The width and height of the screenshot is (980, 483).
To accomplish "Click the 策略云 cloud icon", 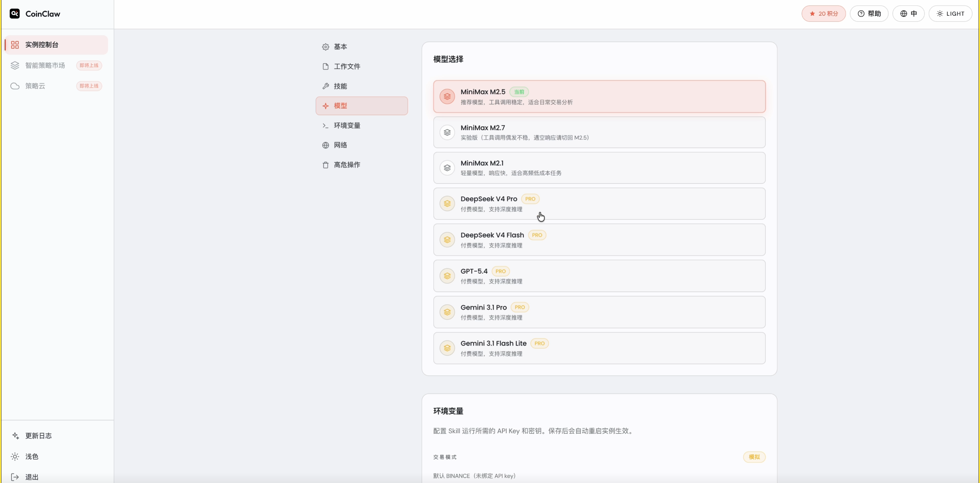I will pyautogui.click(x=15, y=86).
